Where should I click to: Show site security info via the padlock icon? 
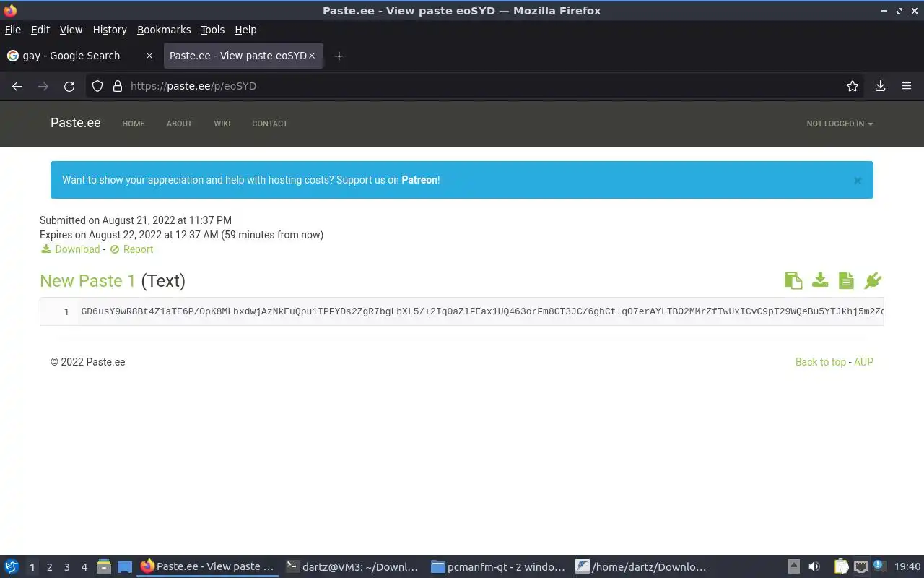coord(118,86)
